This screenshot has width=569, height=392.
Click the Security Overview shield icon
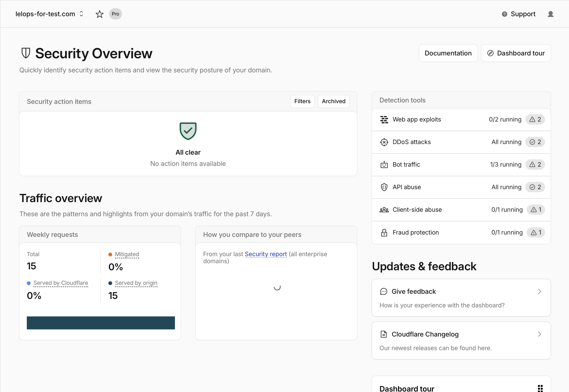coord(26,53)
